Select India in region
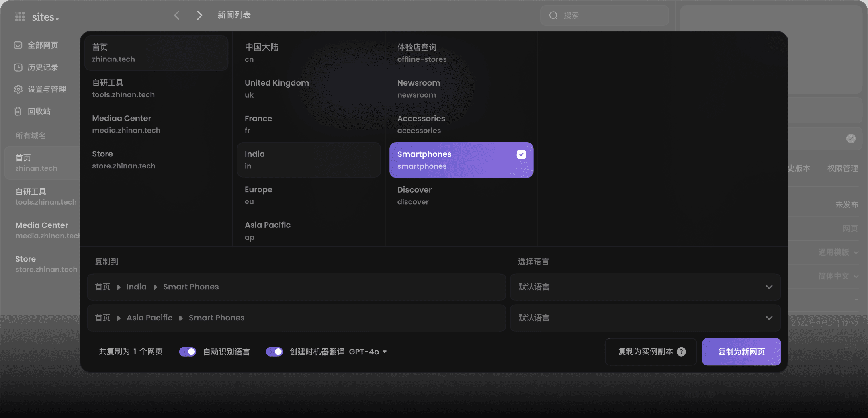 tap(309, 160)
